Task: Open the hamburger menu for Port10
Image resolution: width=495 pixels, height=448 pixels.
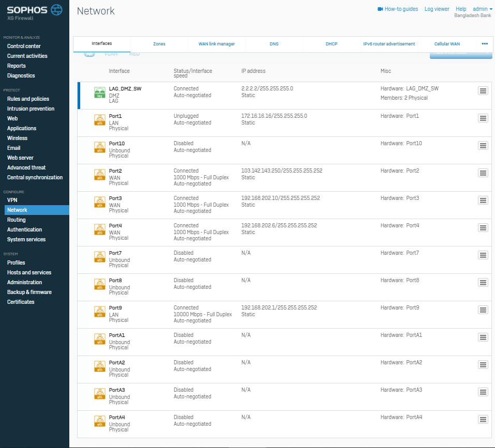Action: tap(483, 146)
